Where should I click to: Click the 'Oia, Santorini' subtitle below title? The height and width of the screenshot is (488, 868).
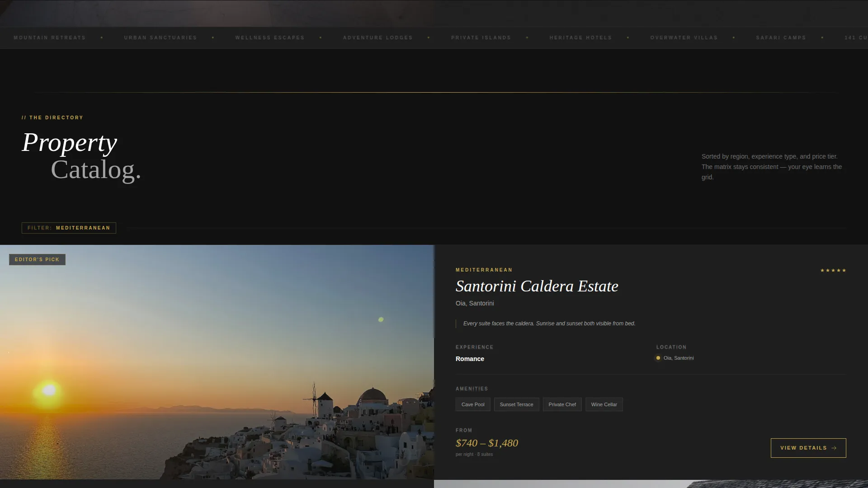click(475, 303)
